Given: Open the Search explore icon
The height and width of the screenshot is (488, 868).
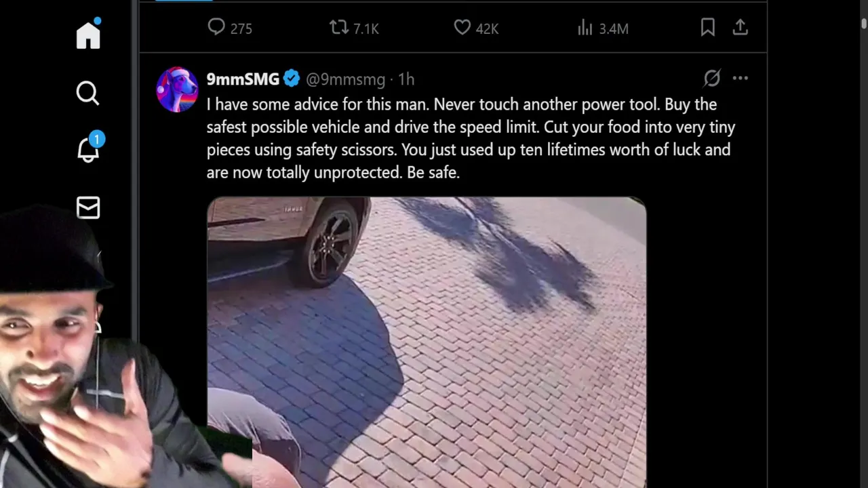Looking at the screenshot, I should point(87,93).
